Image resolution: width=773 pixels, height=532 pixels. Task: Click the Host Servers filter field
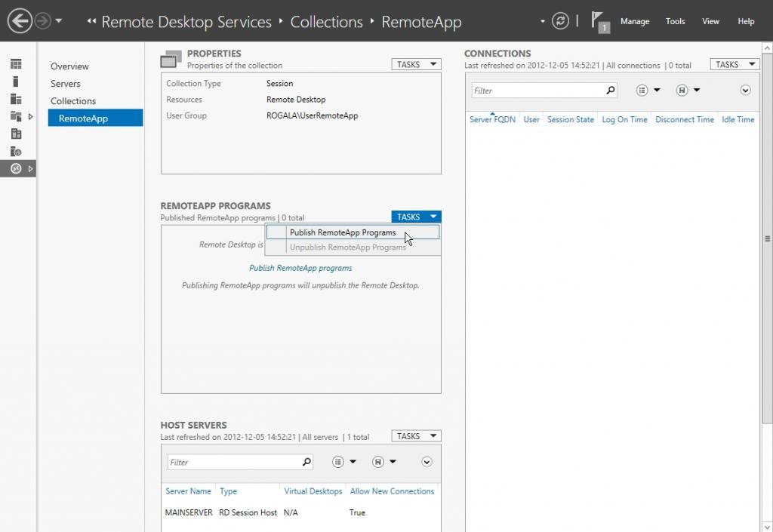[x=234, y=462]
